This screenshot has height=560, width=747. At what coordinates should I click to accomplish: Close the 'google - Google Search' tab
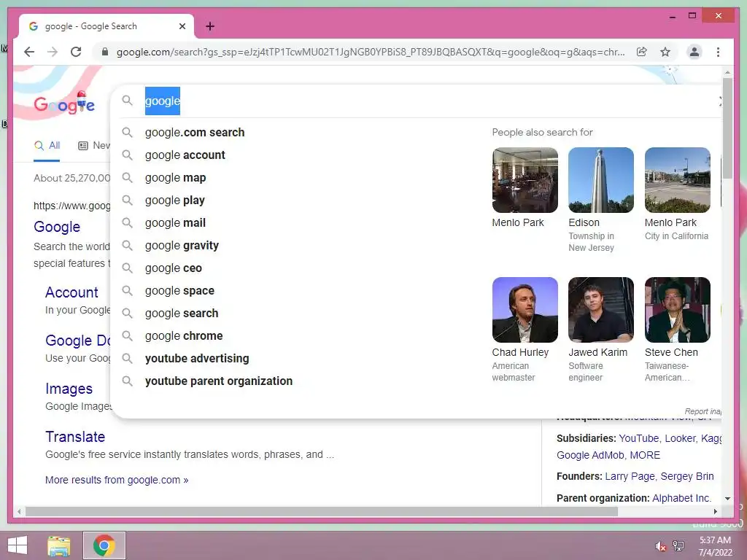[182, 26]
